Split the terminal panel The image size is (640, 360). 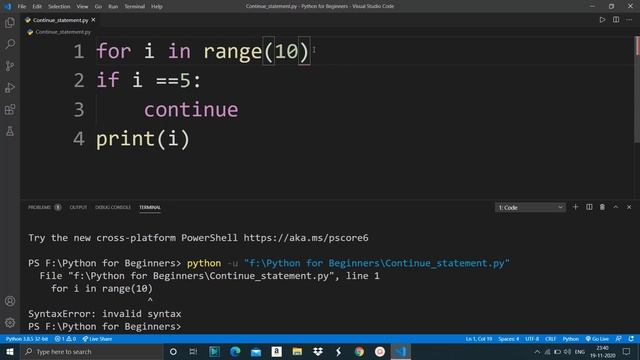point(589,207)
